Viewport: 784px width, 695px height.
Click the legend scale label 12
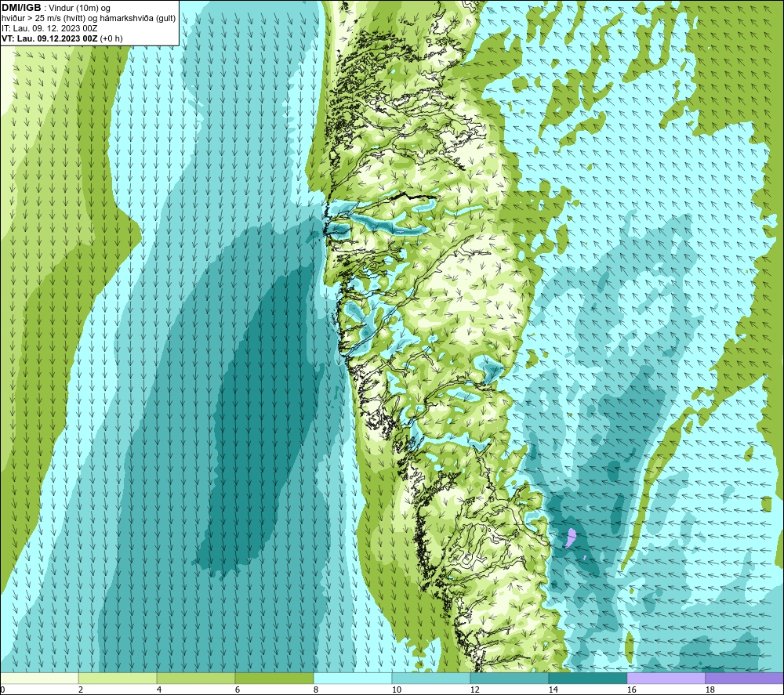[x=474, y=690]
